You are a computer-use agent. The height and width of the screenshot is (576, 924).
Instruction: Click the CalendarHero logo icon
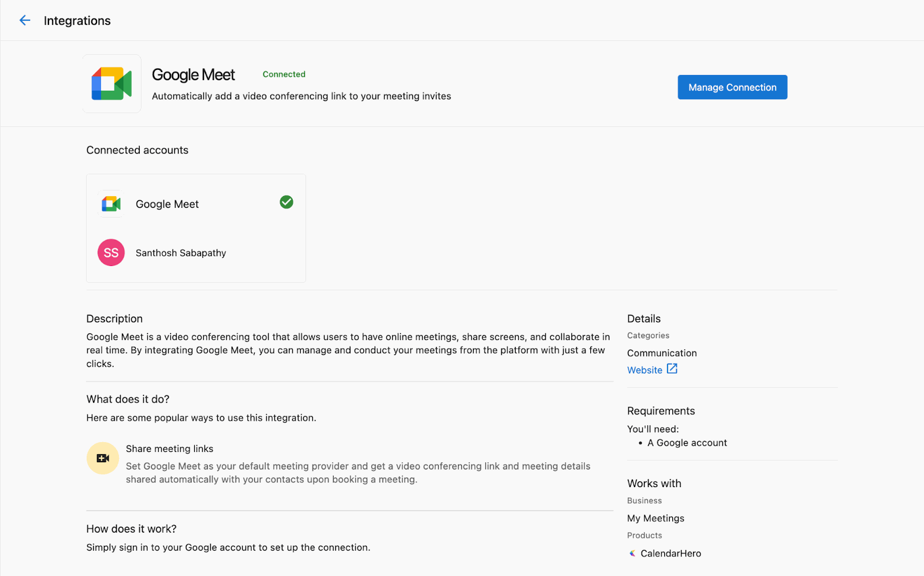point(632,553)
